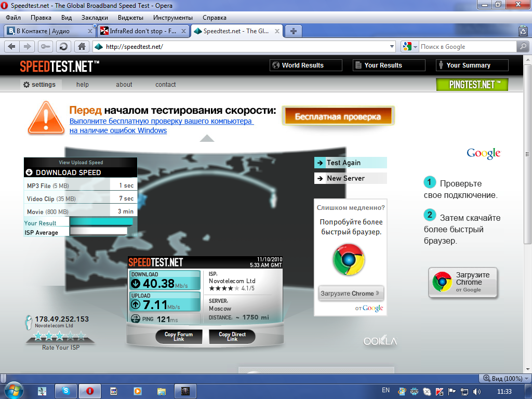Click the Pingtest.net green button

(x=472, y=85)
